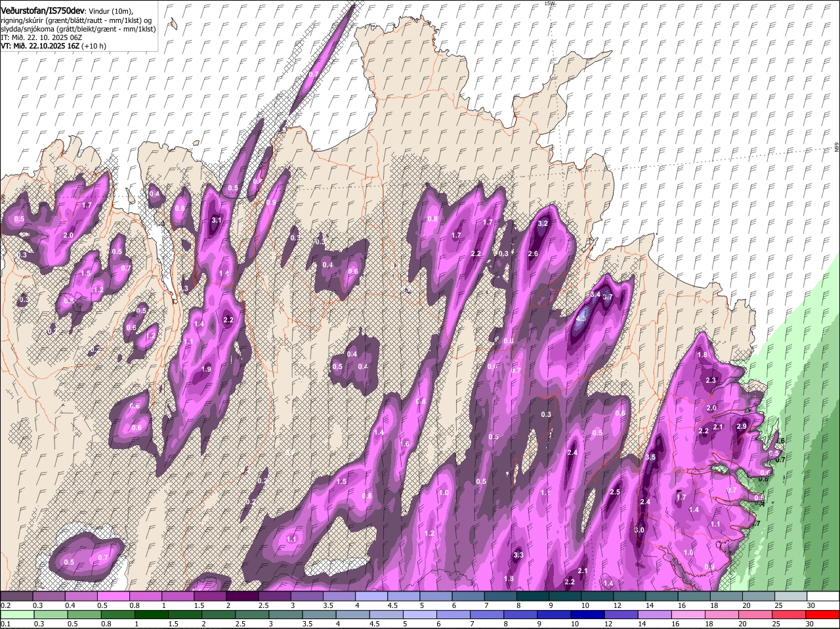840x629 pixels.
Task: Click the bright red swatch in bottom legend
Action: click(x=824, y=615)
